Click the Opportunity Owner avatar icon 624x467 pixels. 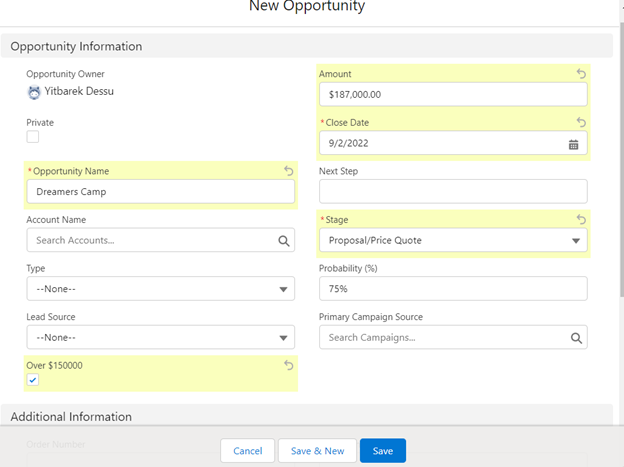(34, 92)
